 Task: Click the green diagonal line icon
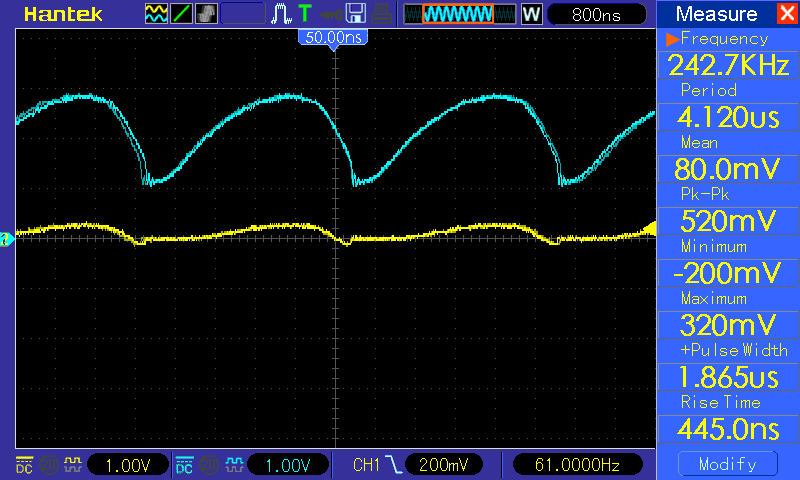pos(181,14)
